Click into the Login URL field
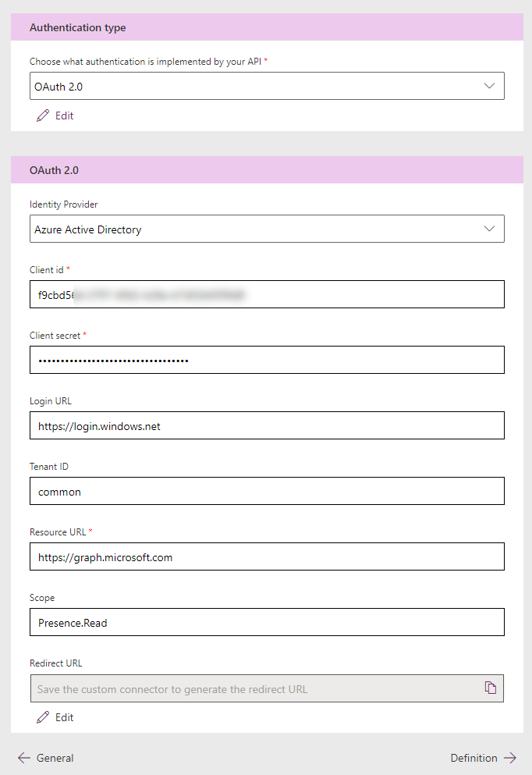The height and width of the screenshot is (775, 532). click(x=267, y=425)
